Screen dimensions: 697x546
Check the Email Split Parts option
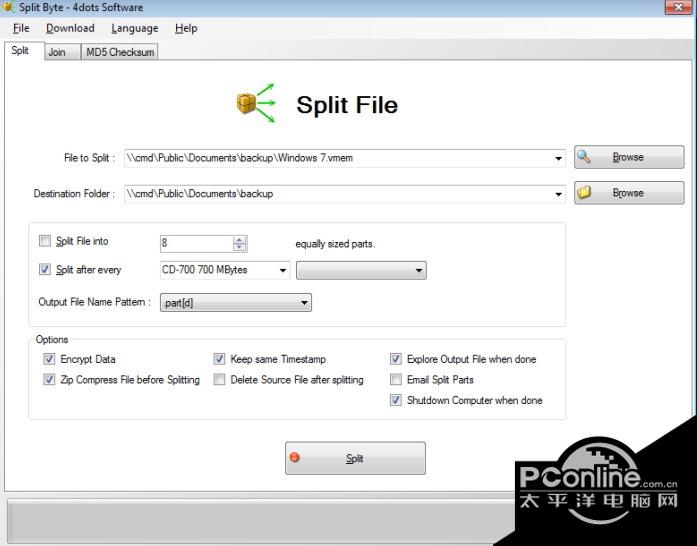396,379
